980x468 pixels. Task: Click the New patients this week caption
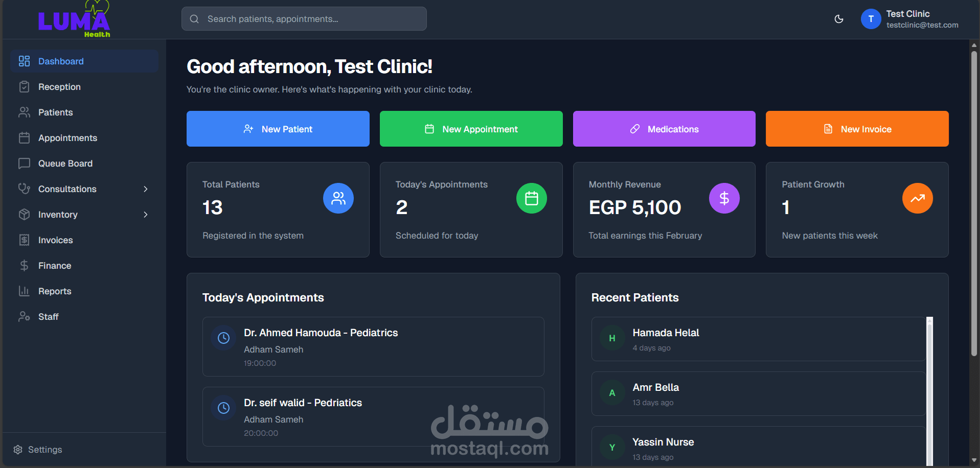click(x=830, y=236)
